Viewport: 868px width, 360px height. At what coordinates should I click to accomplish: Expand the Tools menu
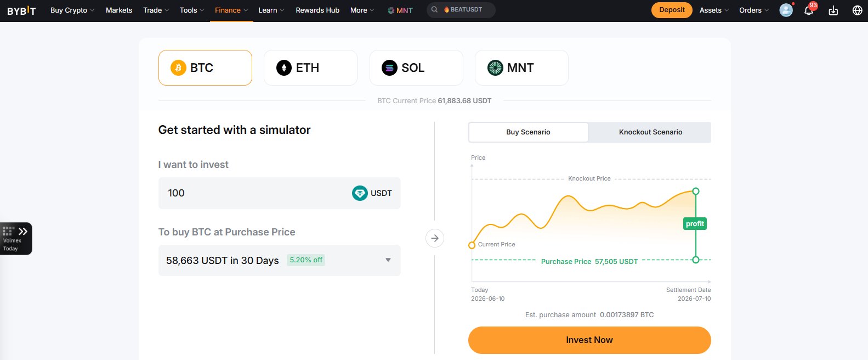tap(191, 10)
